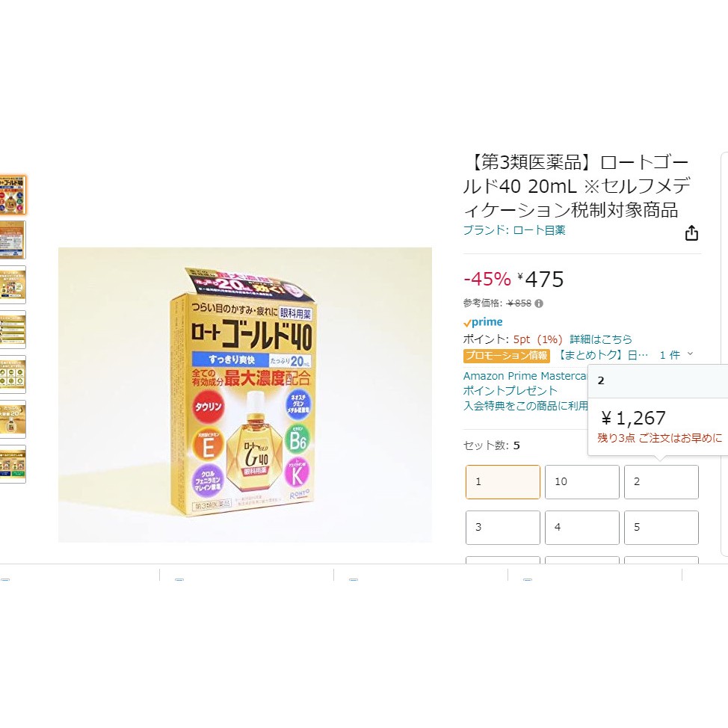This screenshot has width=728, height=728.
Task: Select set quantity option 1
Action: 502,482
